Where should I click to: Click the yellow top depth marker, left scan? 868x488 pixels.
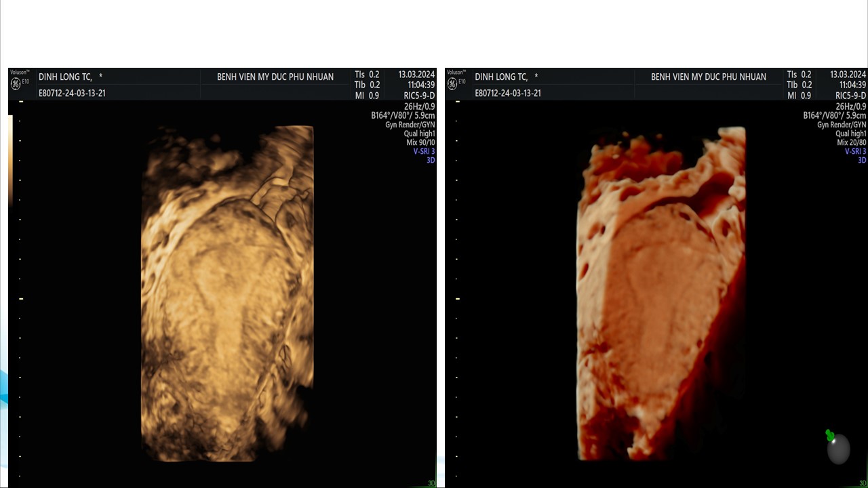(21, 102)
